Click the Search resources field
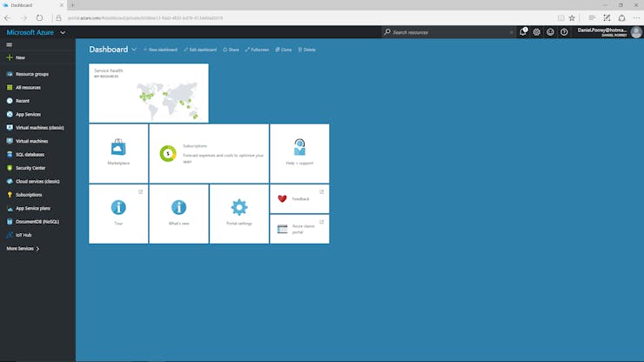Screen dimensions: 644x362 pos(447,32)
